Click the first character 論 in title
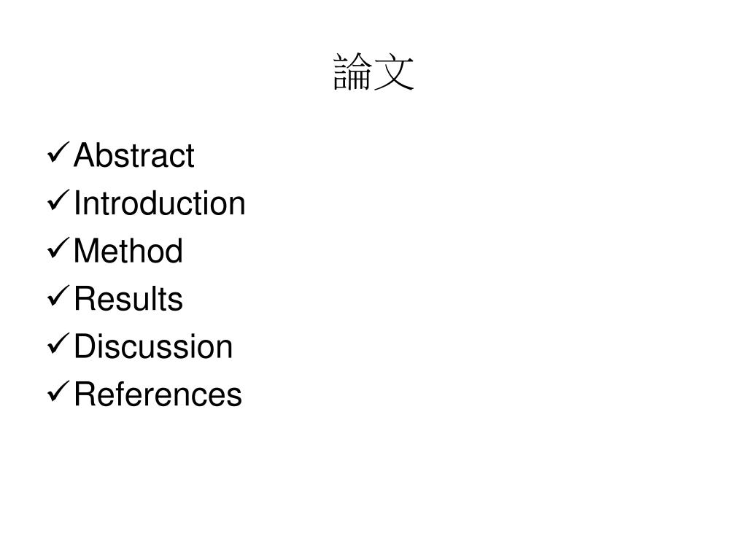 point(352,72)
